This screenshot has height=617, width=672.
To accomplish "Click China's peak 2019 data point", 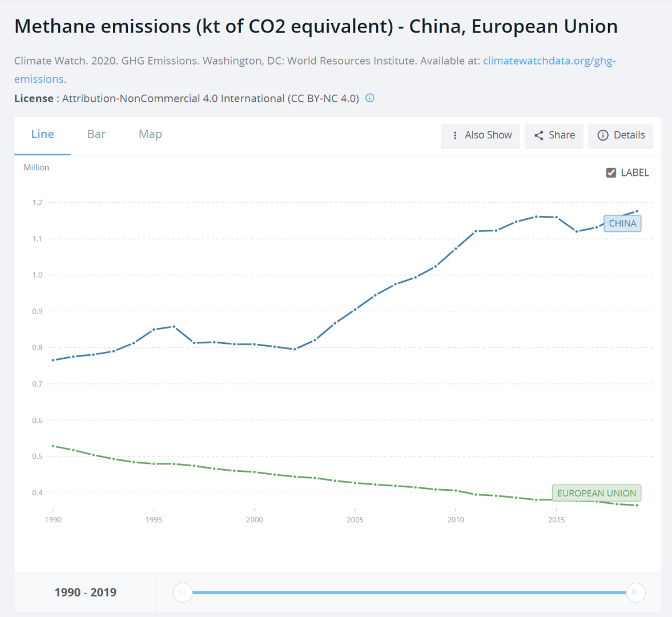I will pos(637,211).
